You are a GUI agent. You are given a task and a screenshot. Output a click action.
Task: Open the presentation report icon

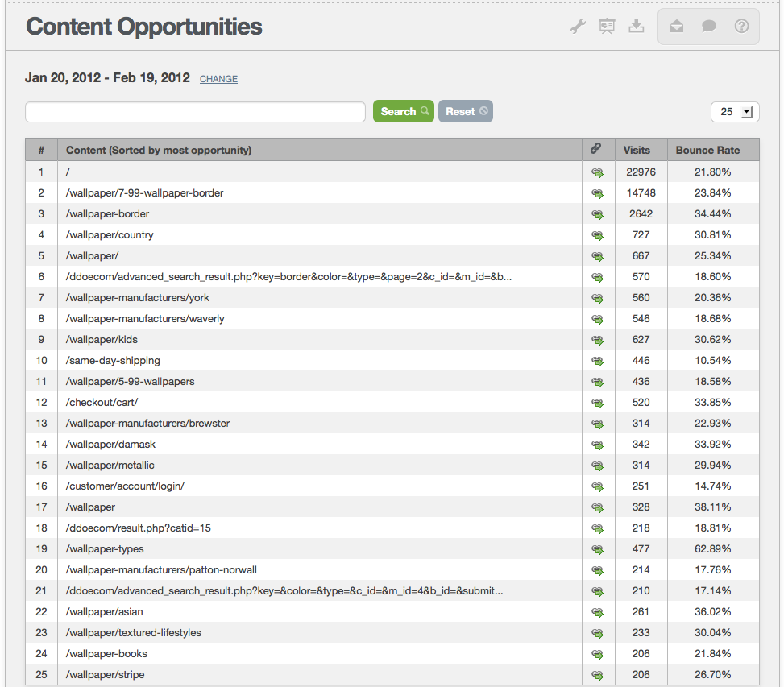[606, 26]
